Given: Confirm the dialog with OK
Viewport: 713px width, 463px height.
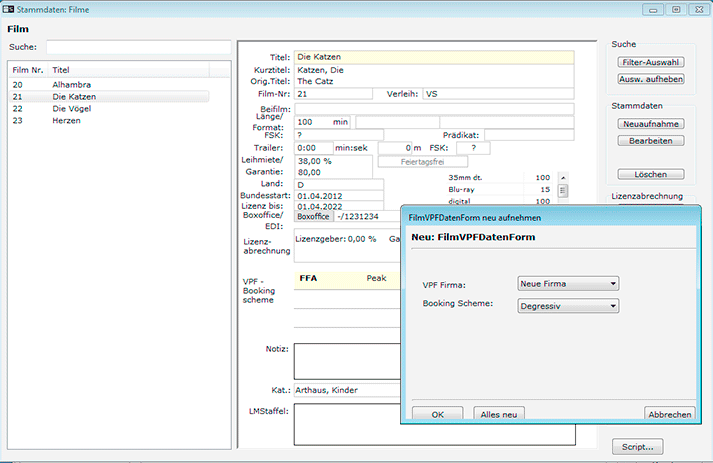Looking at the screenshot, I should (x=437, y=414).
